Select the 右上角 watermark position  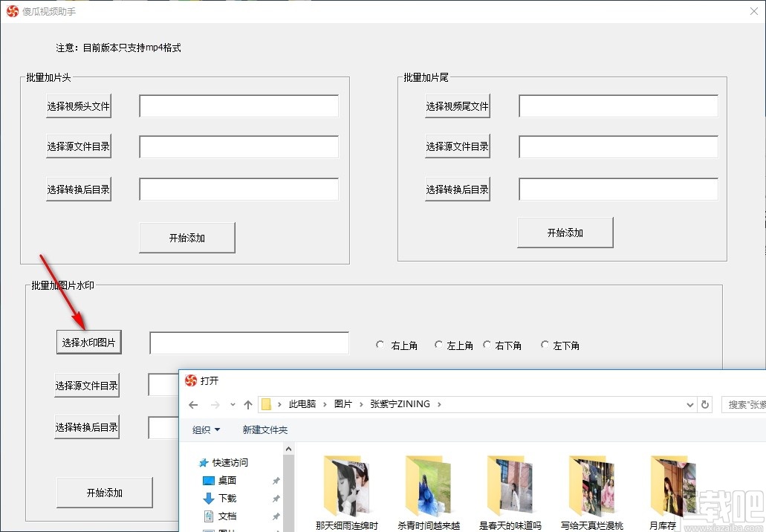[x=382, y=345]
